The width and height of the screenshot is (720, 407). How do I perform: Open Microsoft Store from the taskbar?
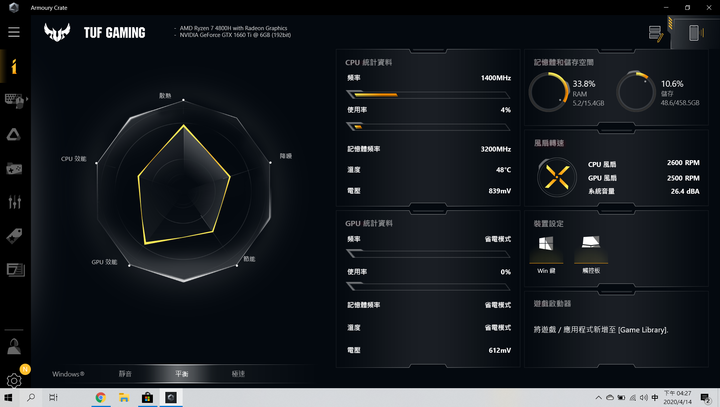pyautogui.click(x=147, y=397)
